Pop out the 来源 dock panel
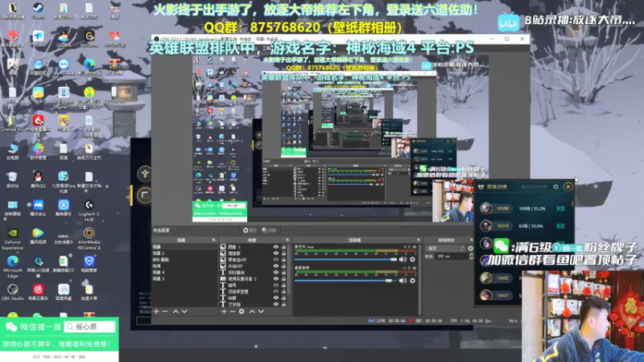 coord(287,240)
